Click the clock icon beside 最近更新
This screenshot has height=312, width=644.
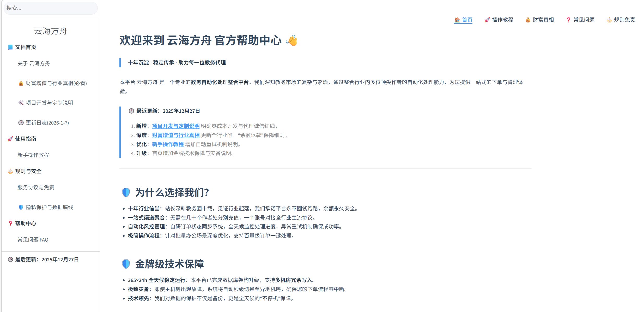click(131, 111)
